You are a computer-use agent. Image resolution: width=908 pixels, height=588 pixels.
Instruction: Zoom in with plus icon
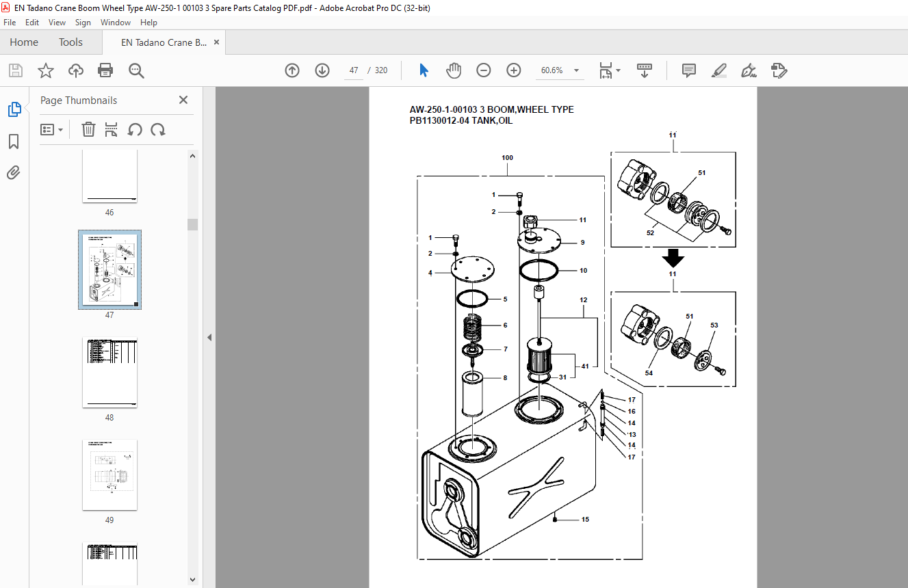pyautogui.click(x=514, y=70)
